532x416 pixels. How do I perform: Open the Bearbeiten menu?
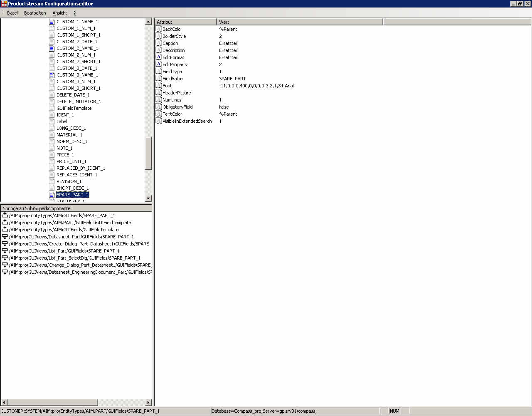[35, 13]
